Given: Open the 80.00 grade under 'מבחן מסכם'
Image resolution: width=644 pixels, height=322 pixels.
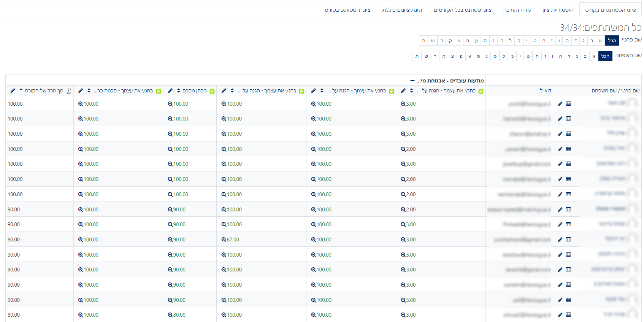Looking at the screenshot, I should pos(179,315).
